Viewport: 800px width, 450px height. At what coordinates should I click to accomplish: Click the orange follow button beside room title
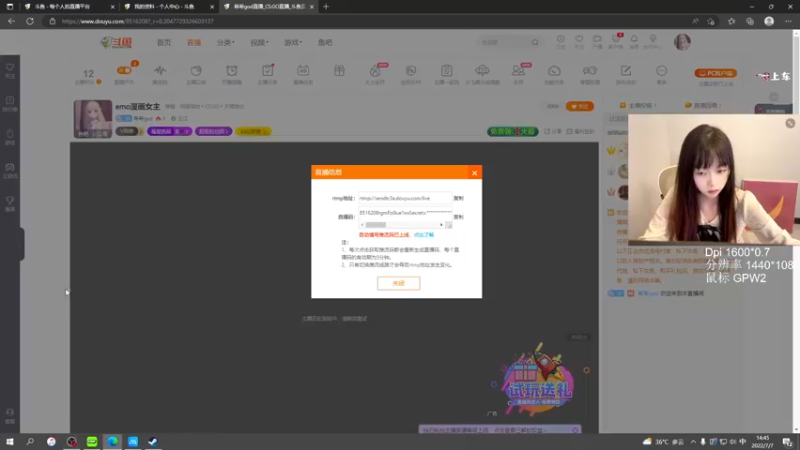point(580,106)
